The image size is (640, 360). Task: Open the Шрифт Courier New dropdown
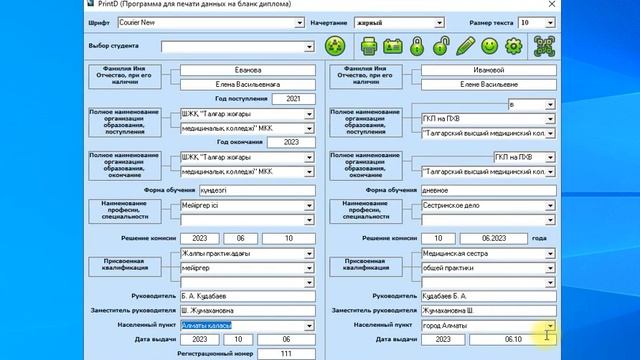tap(299, 23)
